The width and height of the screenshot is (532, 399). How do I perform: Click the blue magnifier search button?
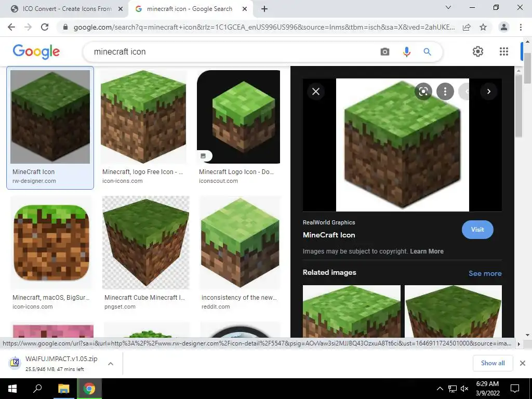tap(427, 51)
